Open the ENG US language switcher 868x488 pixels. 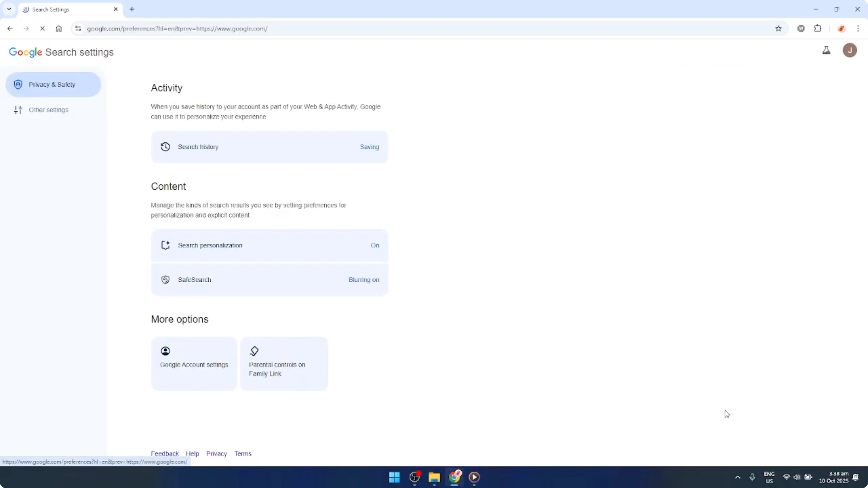coord(769,477)
